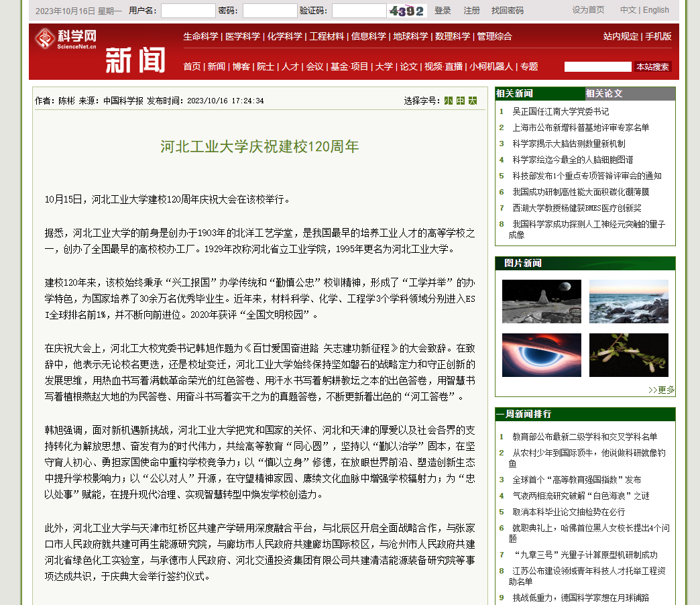Switch to 相关论文 tab
The image size is (700, 605).
604,93
